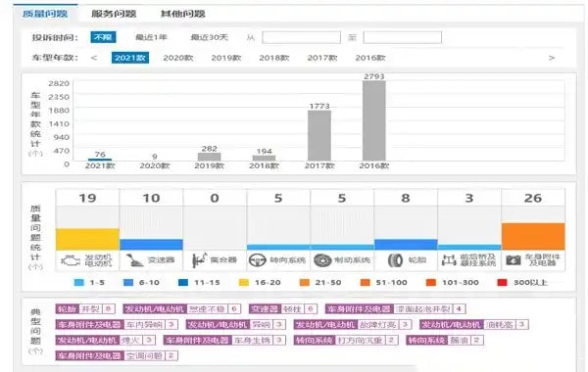Screen dimensions: 588x372
Task: Select the body accessories and electrical icon
Action: [514, 260]
